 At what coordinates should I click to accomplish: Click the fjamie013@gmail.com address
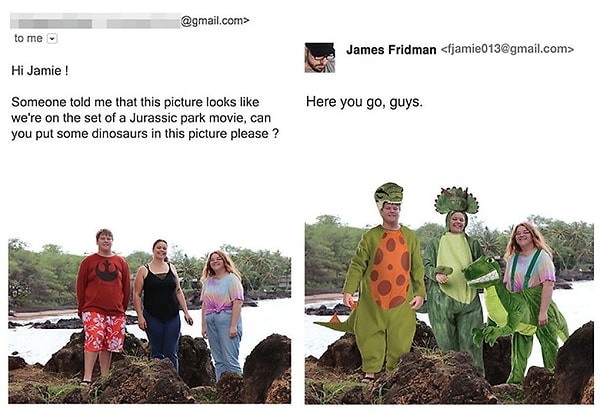pyautogui.click(x=507, y=49)
